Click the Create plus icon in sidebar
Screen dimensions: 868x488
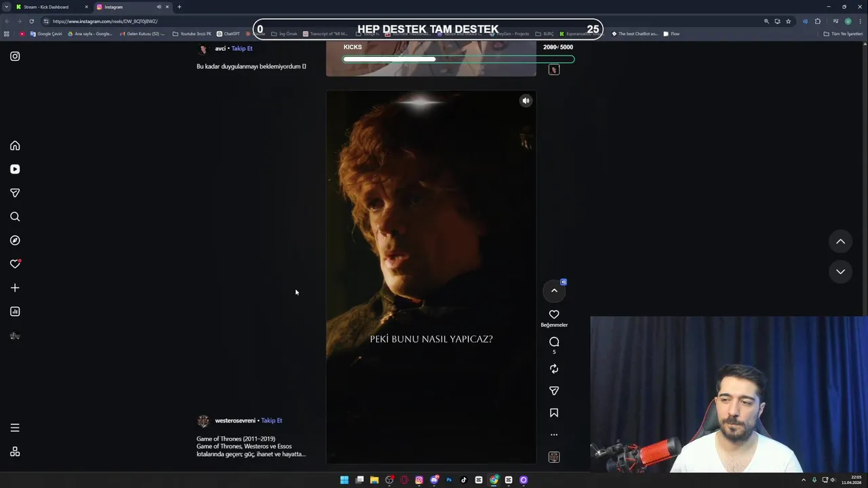click(x=15, y=288)
